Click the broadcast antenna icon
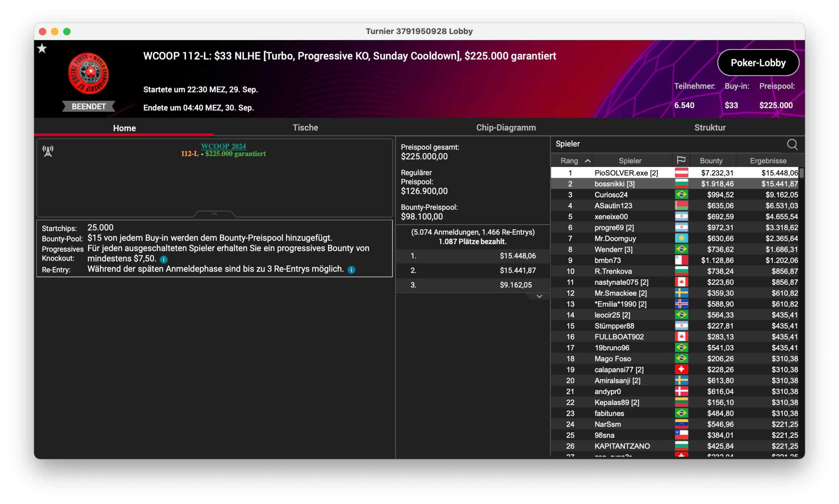Screen dimensions: 839x504 (48, 151)
